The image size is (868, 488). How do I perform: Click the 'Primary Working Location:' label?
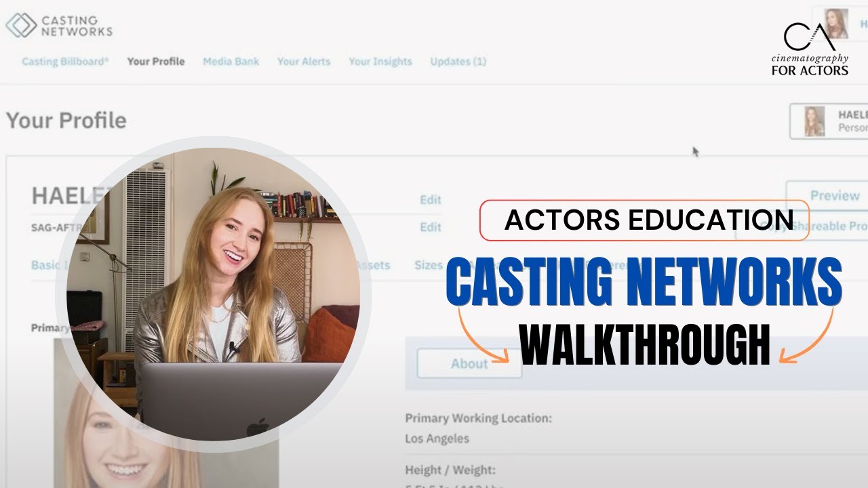point(479,418)
